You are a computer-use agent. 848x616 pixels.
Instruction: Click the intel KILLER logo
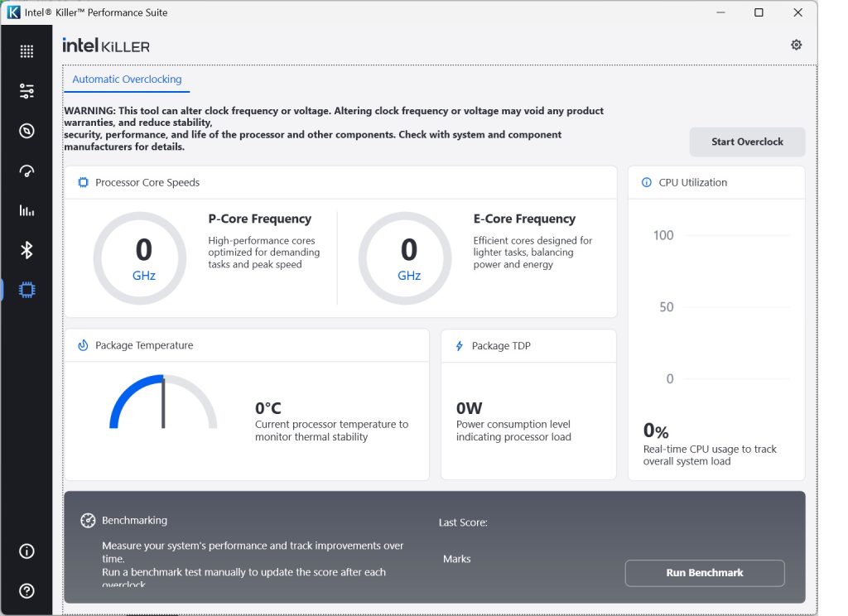(x=106, y=46)
